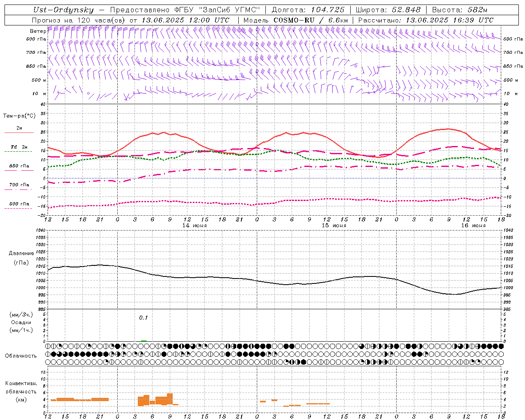Screen dimensions: 525x420
Task: Click the 'Td 2м' dew point legend entry
Action: click(19, 147)
